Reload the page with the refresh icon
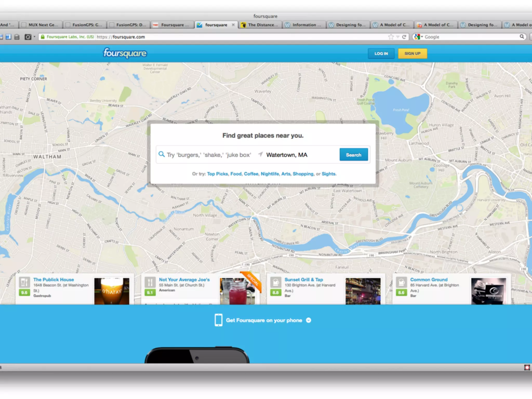The width and height of the screenshot is (532, 399). [404, 37]
